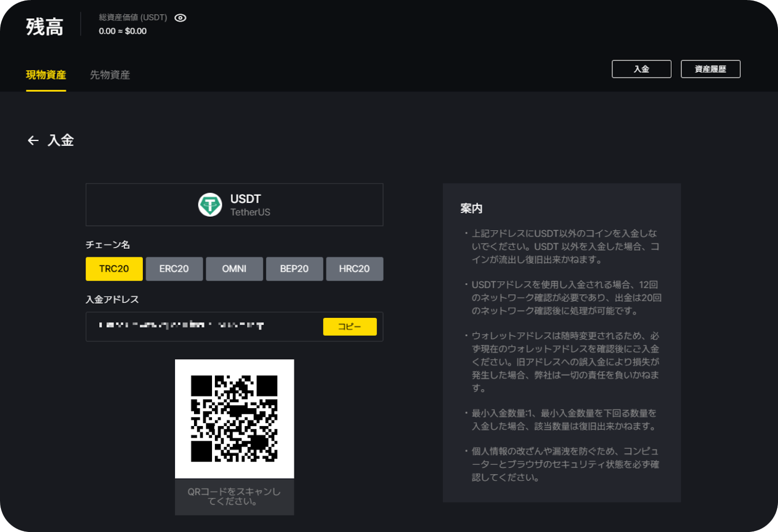Image resolution: width=778 pixels, height=532 pixels.
Task: Switch to 現物資産 tab
Action: 46,75
